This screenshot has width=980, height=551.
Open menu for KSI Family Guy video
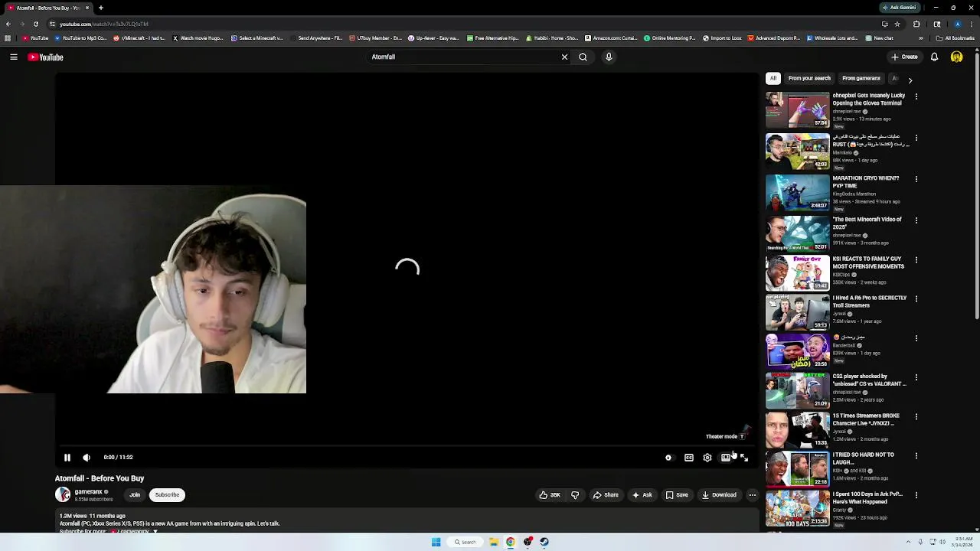(x=916, y=260)
